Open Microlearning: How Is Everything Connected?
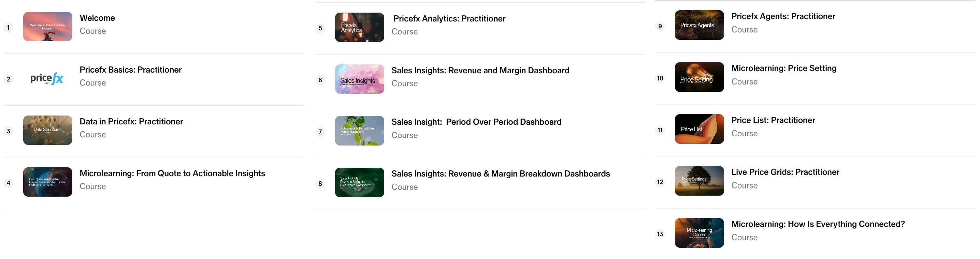The height and width of the screenshot is (259, 980). [818, 224]
